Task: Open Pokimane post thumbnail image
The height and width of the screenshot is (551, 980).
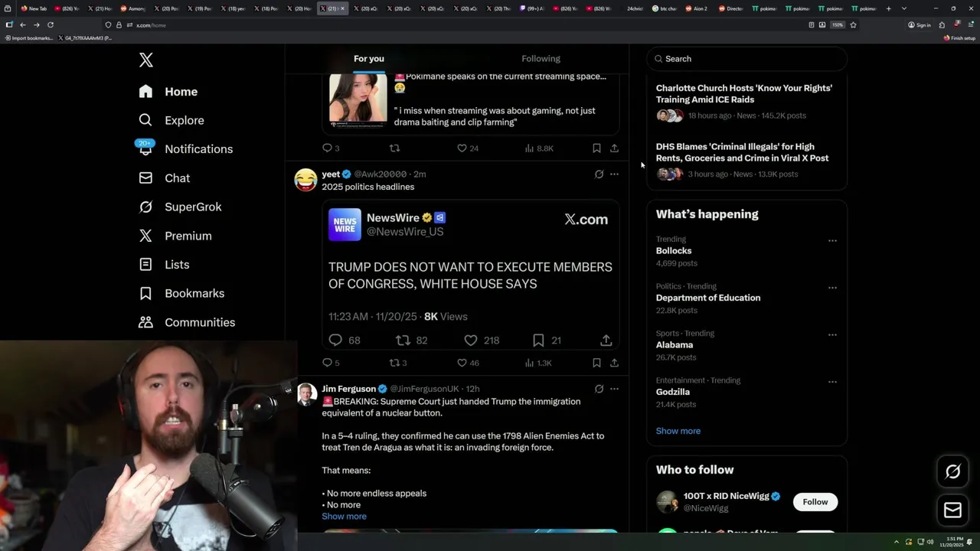Action: 358,100
